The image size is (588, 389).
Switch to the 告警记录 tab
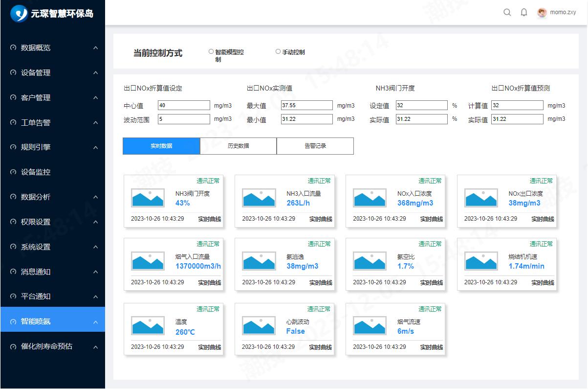(315, 146)
